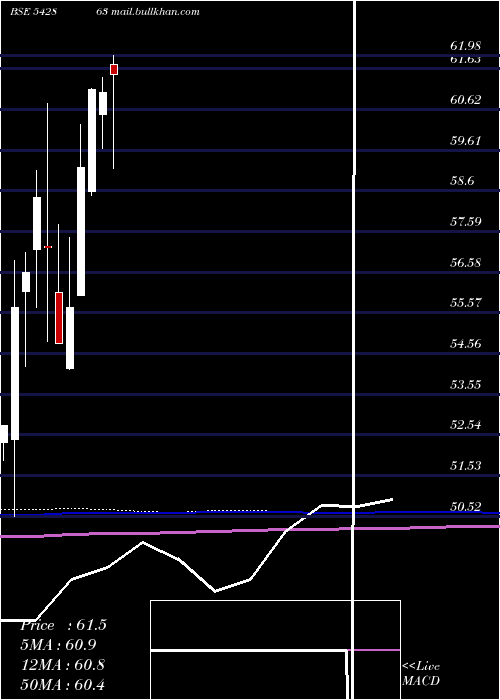Click the 55.57 price axis label
The height and width of the screenshot is (700, 500).
tap(466, 303)
